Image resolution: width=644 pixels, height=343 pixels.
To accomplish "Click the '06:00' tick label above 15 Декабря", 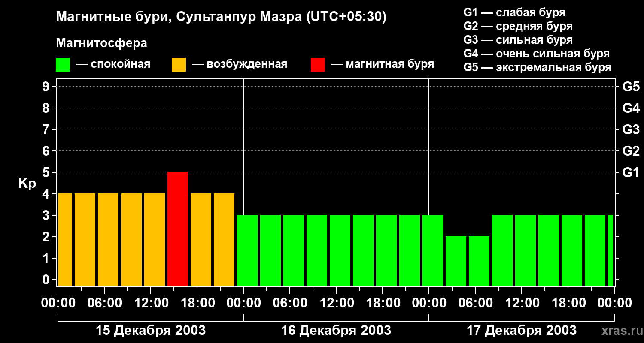I will [x=104, y=303].
